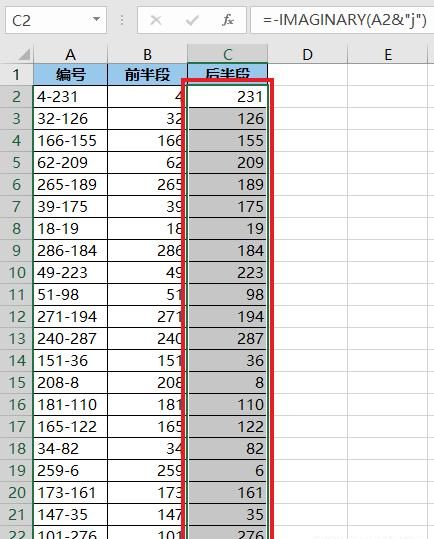Expand the Name Box dropdown arrow
This screenshot has height=539, width=434.
coord(97,20)
